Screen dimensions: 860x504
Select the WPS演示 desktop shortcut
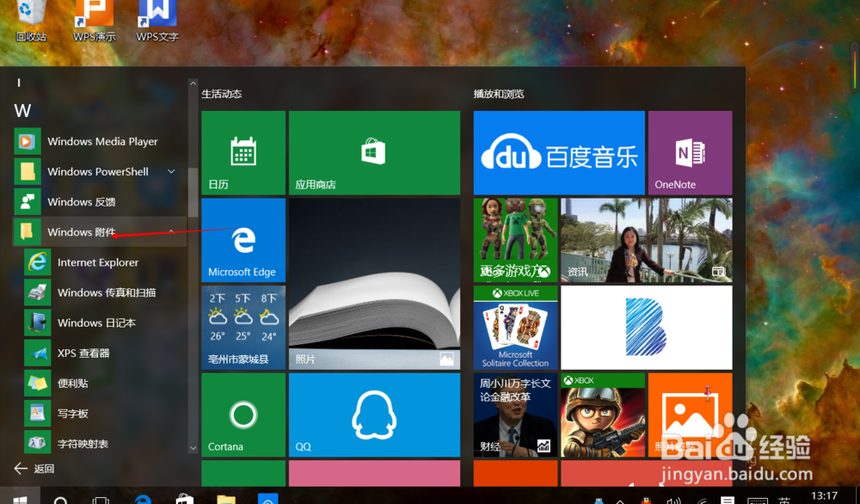point(95,21)
